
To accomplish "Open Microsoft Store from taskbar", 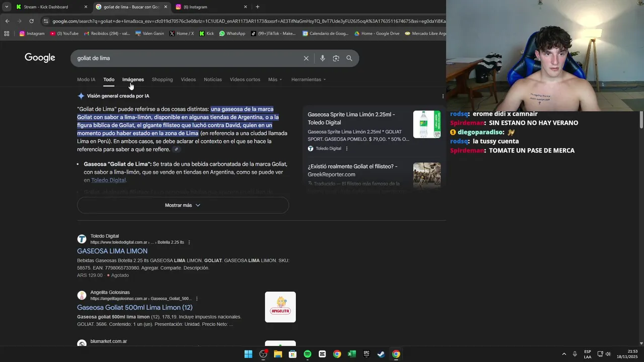I will (x=293, y=354).
